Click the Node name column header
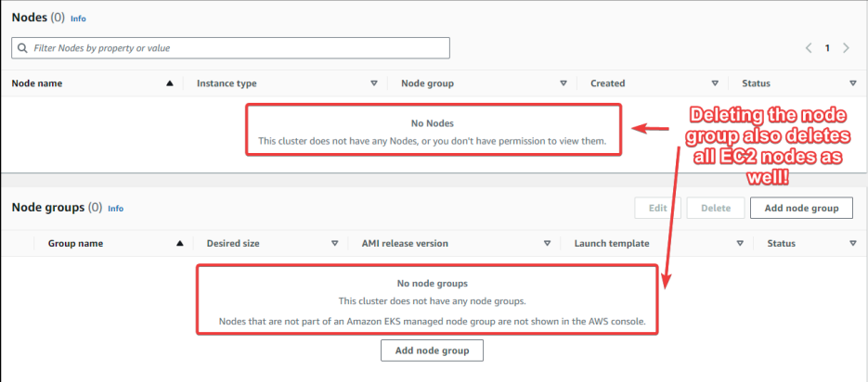 click(x=37, y=83)
